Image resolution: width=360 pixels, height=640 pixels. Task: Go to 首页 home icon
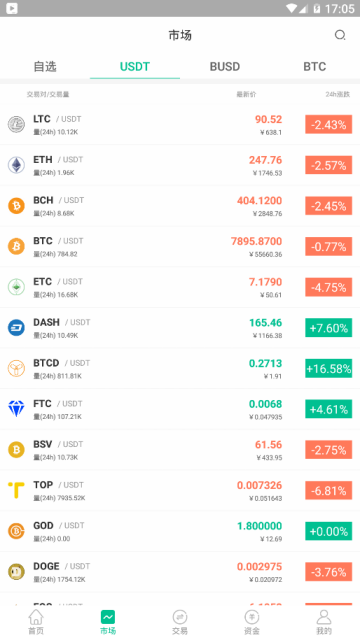36,617
